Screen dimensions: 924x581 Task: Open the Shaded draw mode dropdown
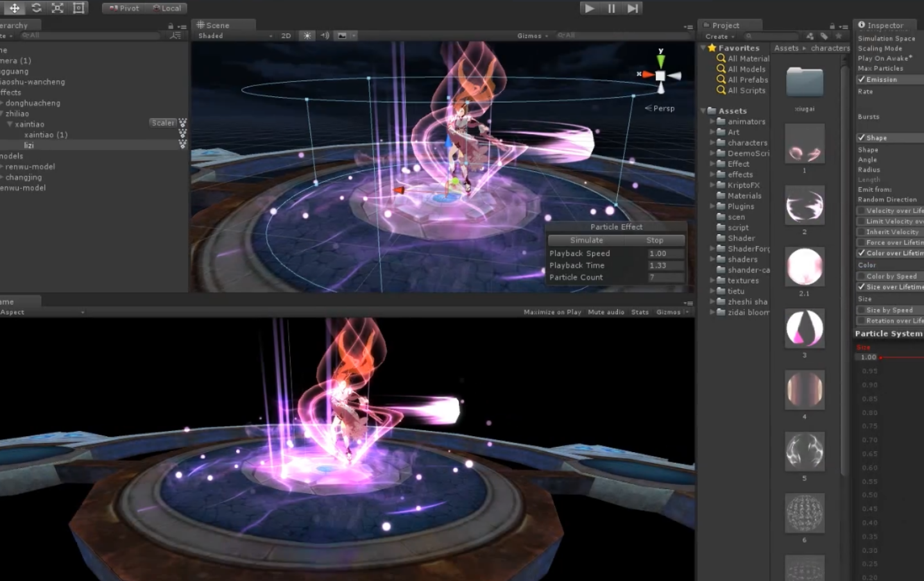(x=235, y=36)
